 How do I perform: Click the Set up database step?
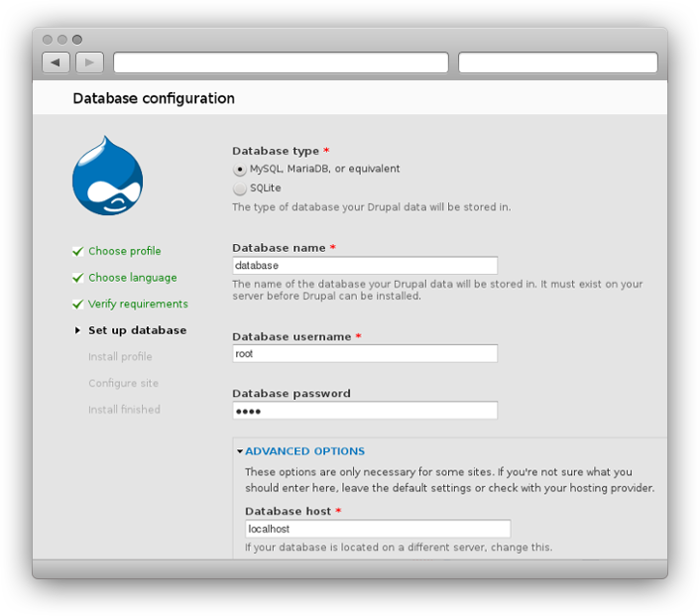[x=138, y=330]
